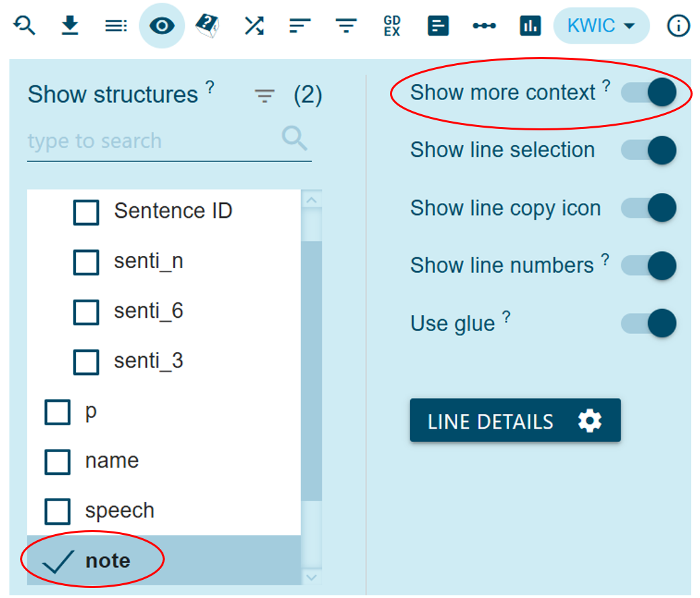
Task: Click the sort lines icon
Action: tap(300, 26)
